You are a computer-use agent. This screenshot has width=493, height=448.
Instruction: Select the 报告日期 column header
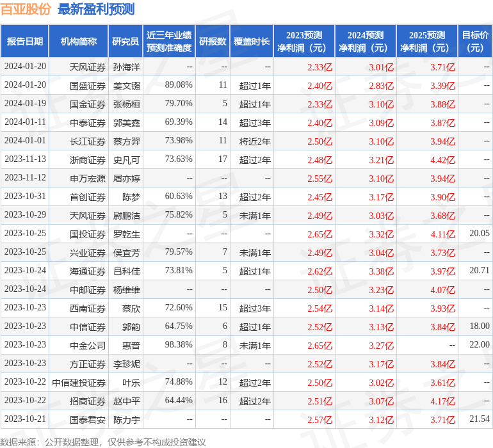pyautogui.click(x=25, y=41)
